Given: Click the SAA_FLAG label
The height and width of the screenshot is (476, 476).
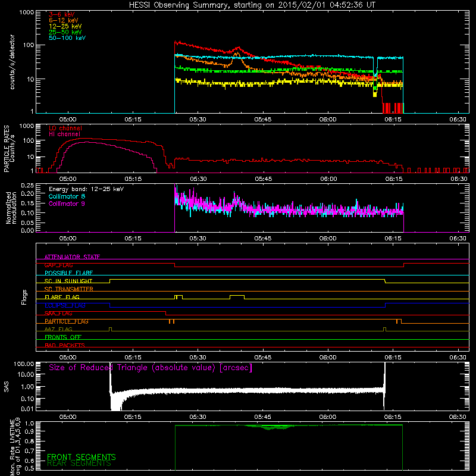Looking at the screenshot, I should point(58,314).
